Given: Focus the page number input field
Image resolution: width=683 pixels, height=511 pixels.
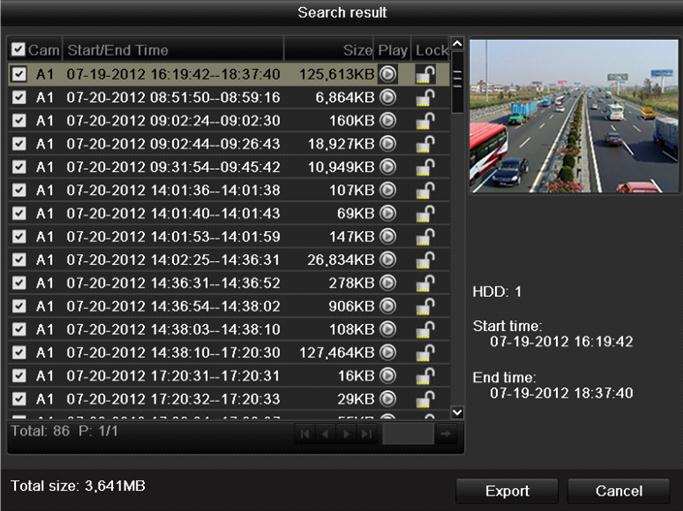Looking at the screenshot, I should [x=408, y=434].
